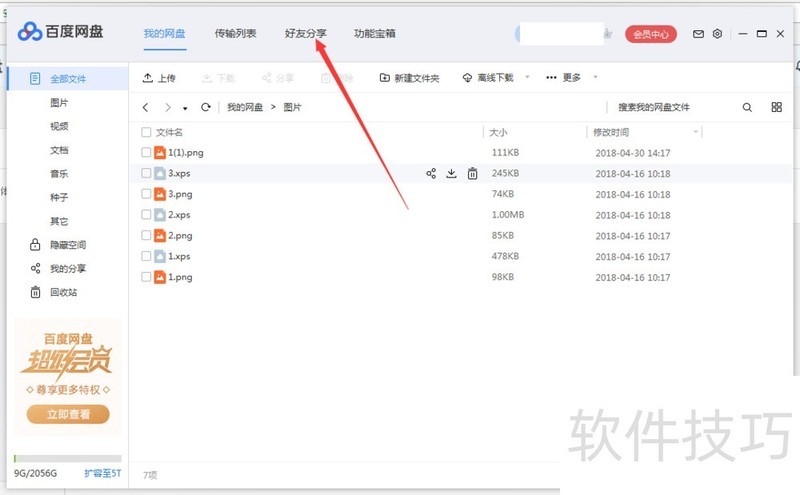Select the file name 2.png
The height and width of the screenshot is (495, 800).
point(181,235)
